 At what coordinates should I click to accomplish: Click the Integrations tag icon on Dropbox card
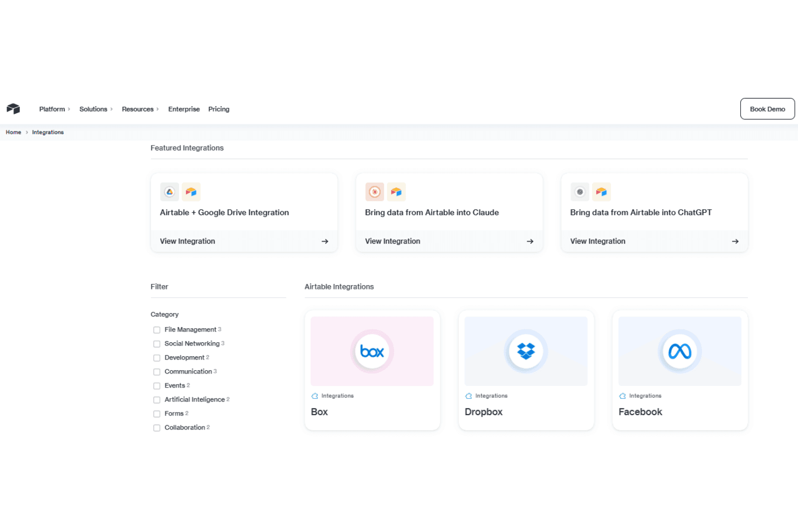[469, 396]
